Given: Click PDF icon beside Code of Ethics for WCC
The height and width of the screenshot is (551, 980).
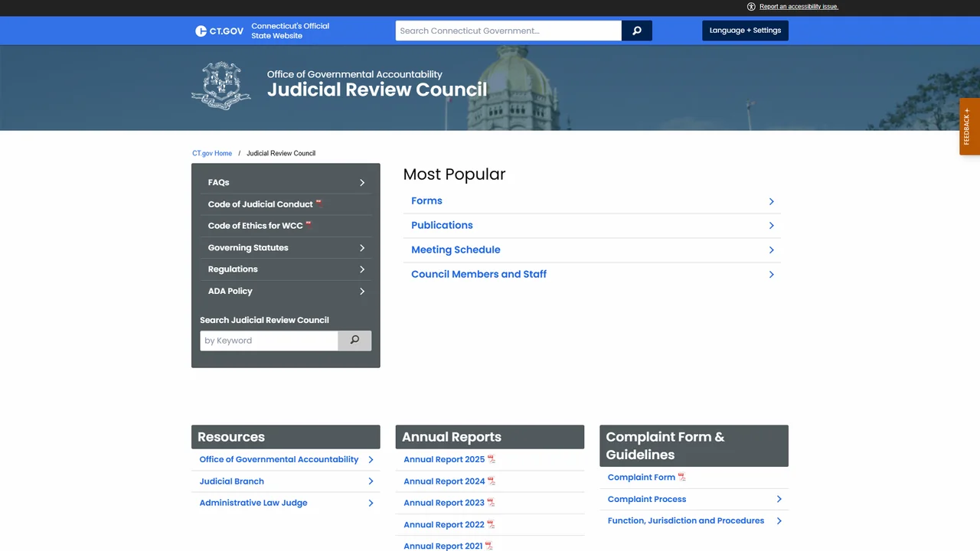Looking at the screenshot, I should [x=309, y=225].
